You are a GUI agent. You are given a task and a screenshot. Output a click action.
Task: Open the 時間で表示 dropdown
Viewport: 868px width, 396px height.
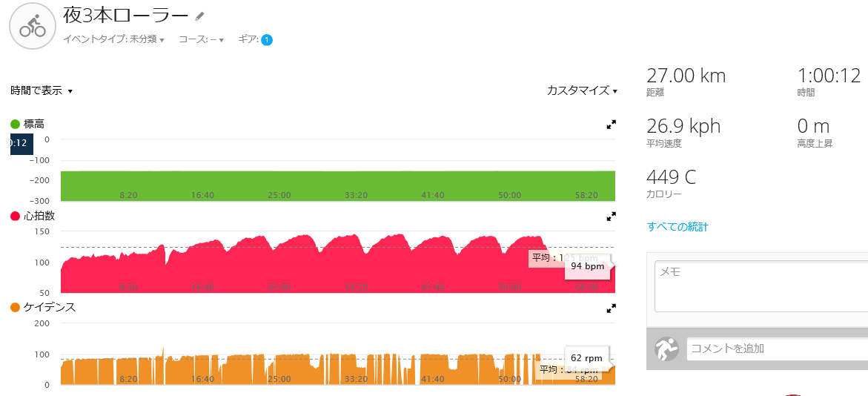(x=42, y=90)
